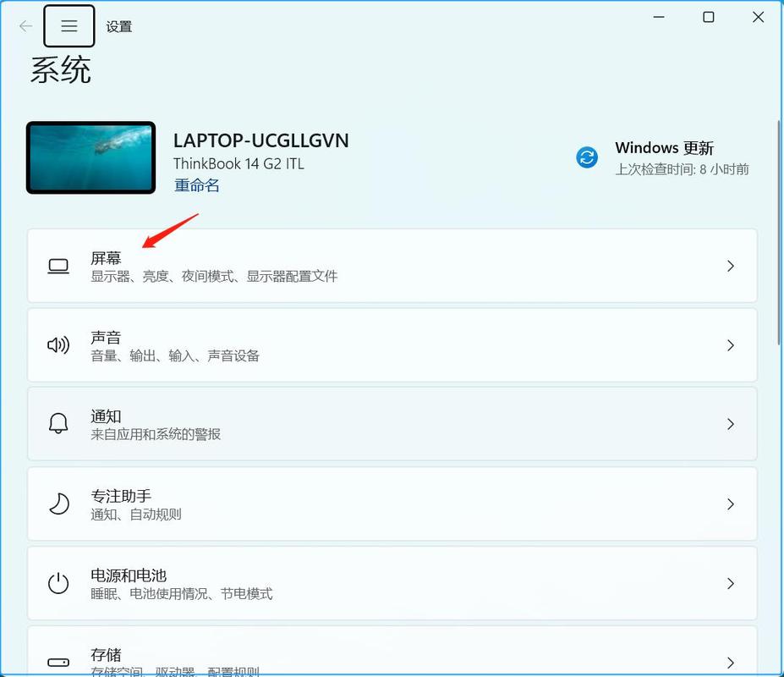Image resolution: width=784 pixels, height=677 pixels.
Task: Click the drive icon beside 存储
Action: (x=58, y=662)
